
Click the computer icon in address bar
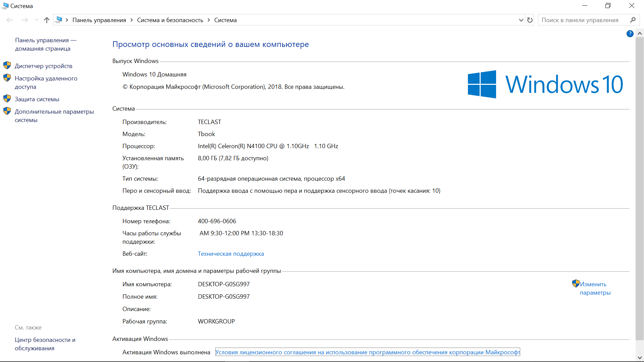tap(59, 20)
